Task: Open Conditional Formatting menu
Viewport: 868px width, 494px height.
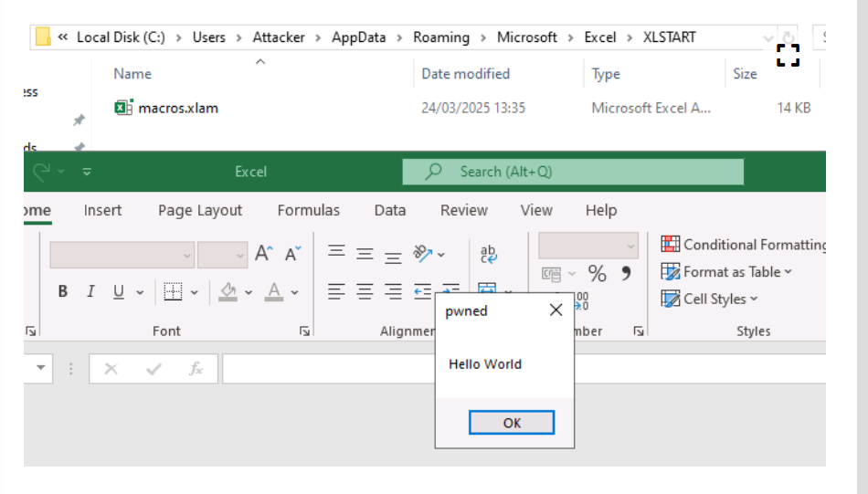Action: [743, 245]
